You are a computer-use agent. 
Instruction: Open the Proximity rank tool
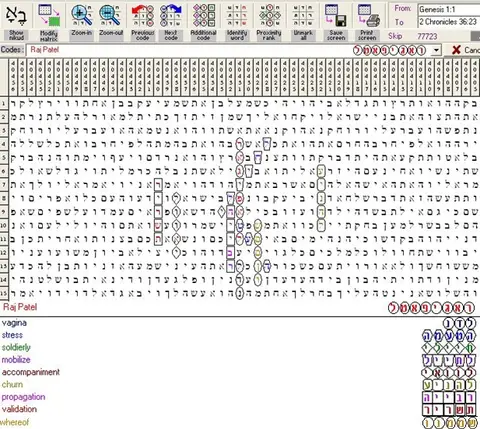(269, 16)
